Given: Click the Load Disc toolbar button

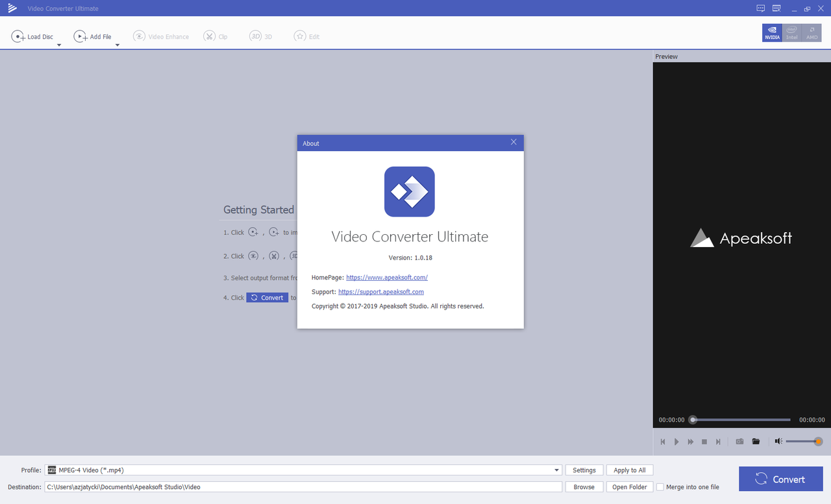Looking at the screenshot, I should [x=32, y=37].
